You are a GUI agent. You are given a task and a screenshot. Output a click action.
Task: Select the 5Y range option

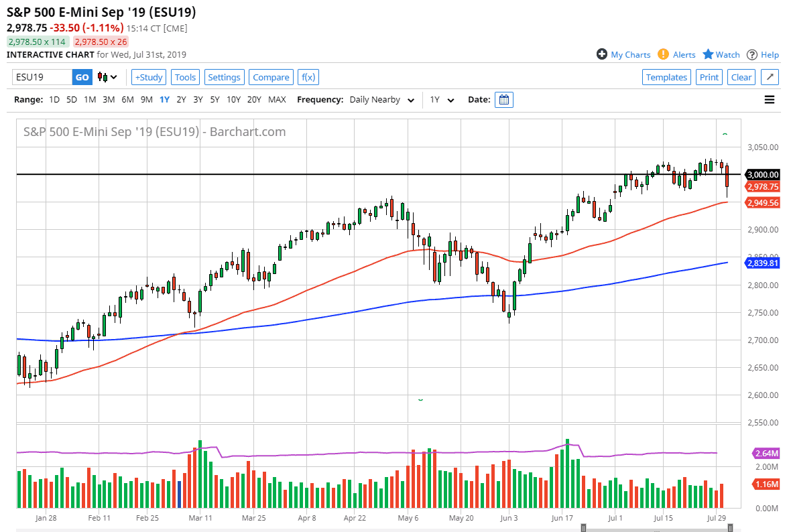pos(215,99)
